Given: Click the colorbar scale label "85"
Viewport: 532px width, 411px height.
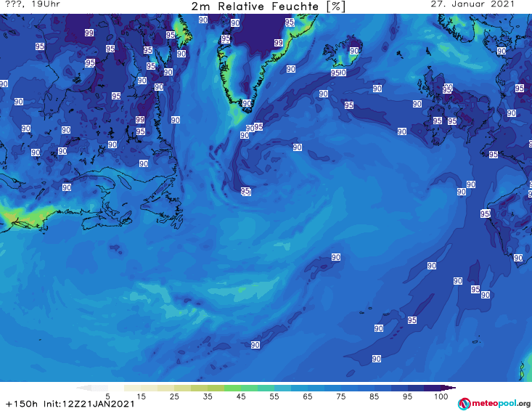Looking at the screenshot, I should 375,396.
